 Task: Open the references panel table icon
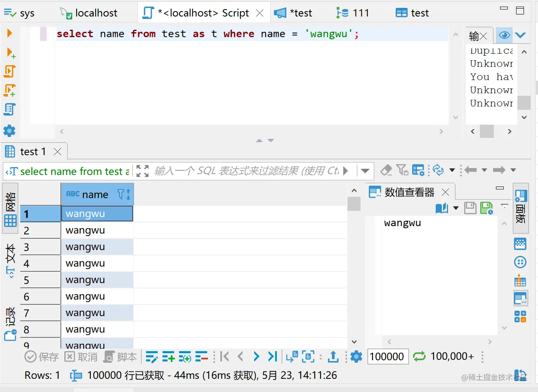520,280
